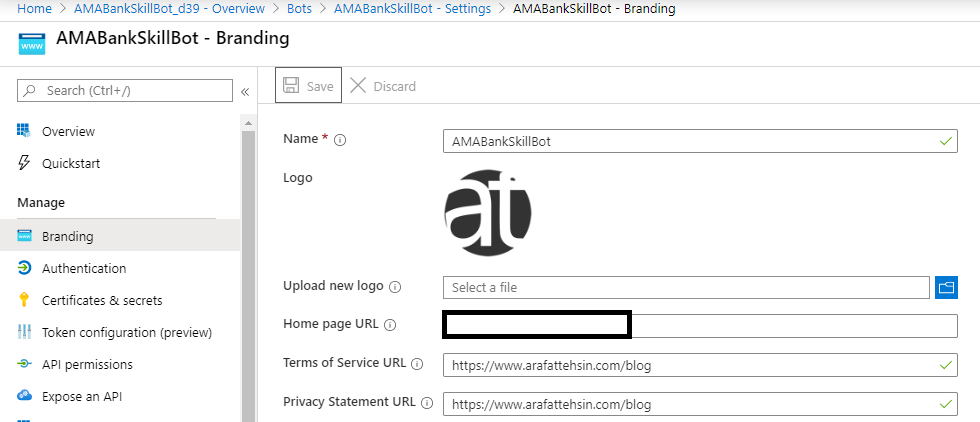Click the Expose an API cloud icon
This screenshot has width=980, height=422.
24,396
